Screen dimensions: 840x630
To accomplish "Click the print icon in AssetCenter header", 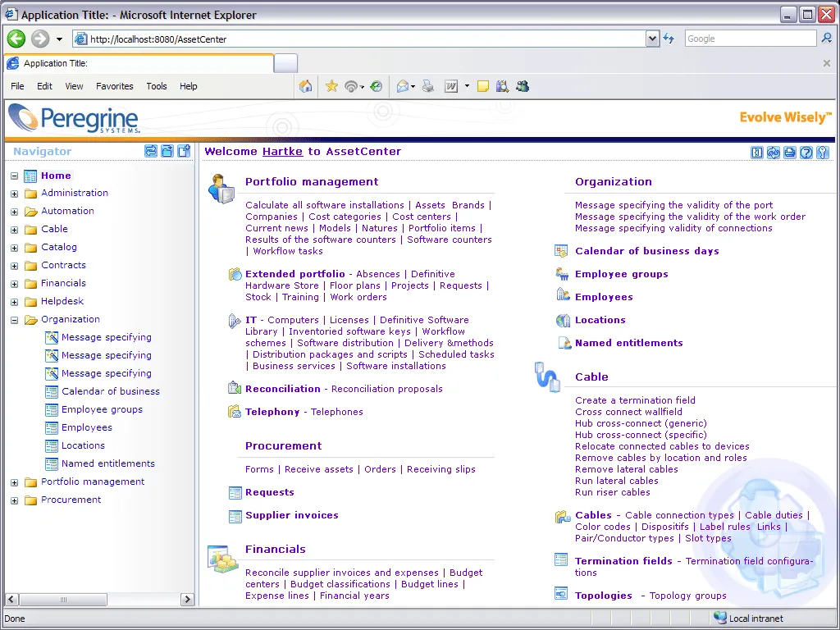I will pyautogui.click(x=790, y=152).
